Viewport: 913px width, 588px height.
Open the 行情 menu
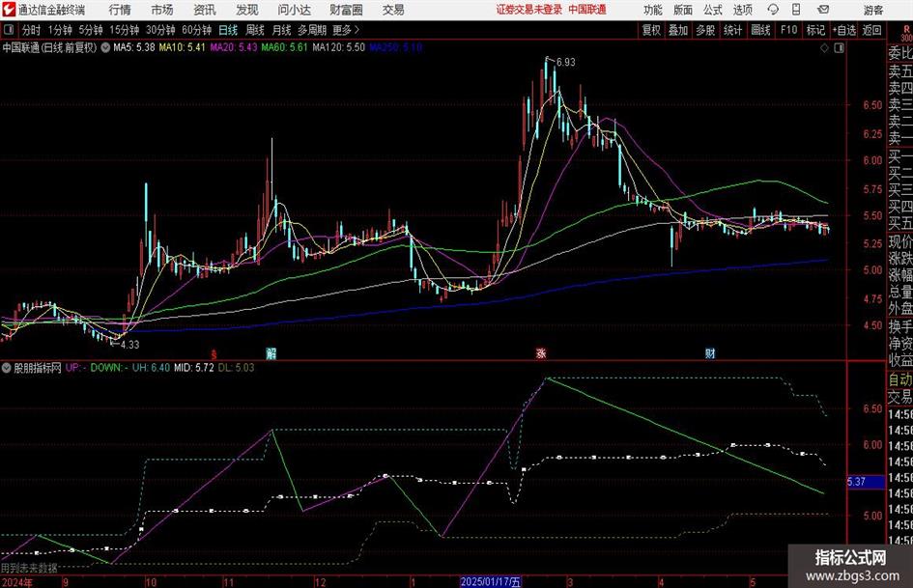[x=120, y=10]
